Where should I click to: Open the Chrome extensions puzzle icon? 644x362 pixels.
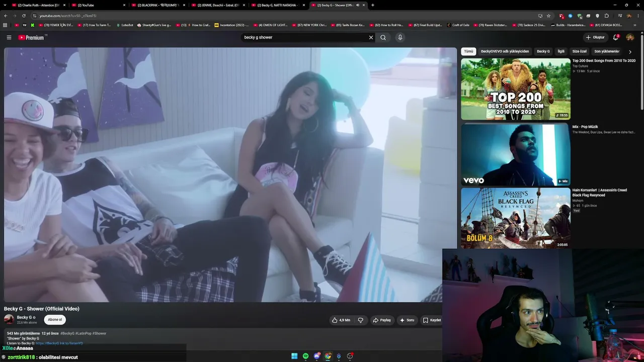[607, 16]
